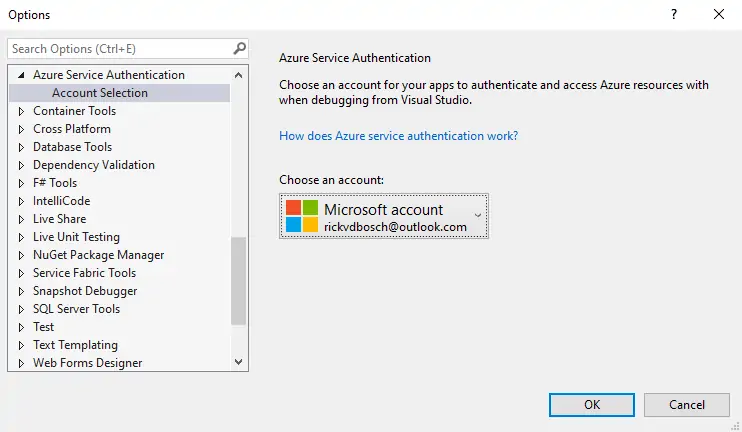Open 'How does Azure service authentication work?' link
Screen dimensions: 742x432
click(x=398, y=136)
